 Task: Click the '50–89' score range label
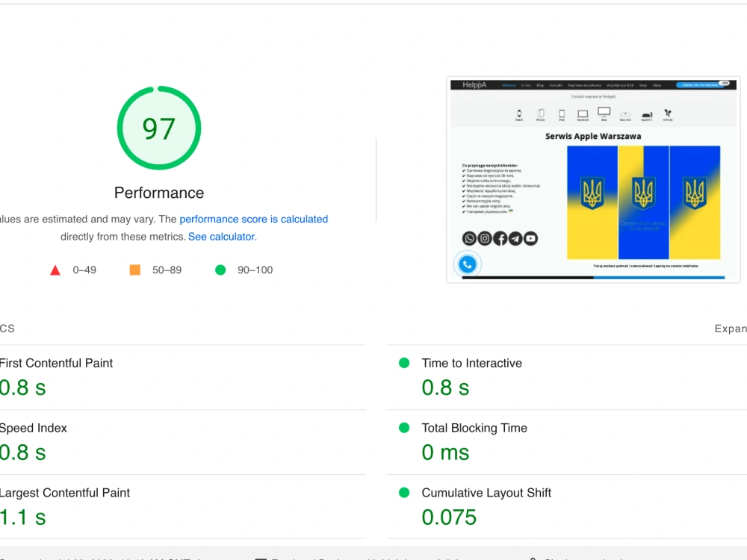[167, 270]
